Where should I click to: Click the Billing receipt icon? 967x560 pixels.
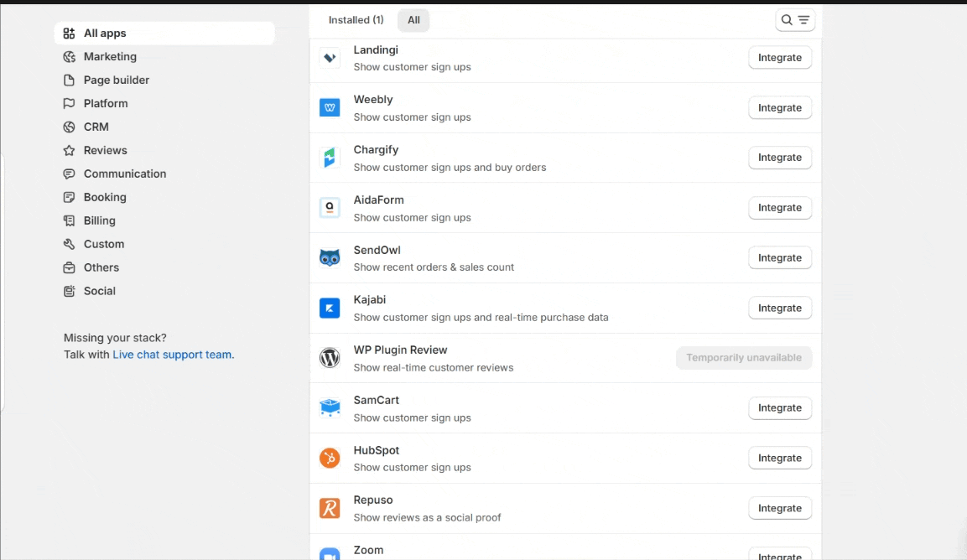coord(69,220)
